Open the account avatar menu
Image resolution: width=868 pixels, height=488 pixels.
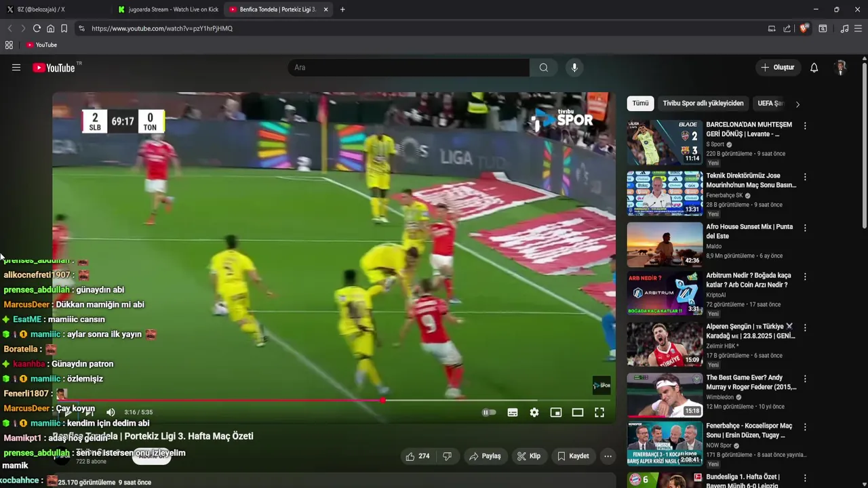pyautogui.click(x=841, y=68)
